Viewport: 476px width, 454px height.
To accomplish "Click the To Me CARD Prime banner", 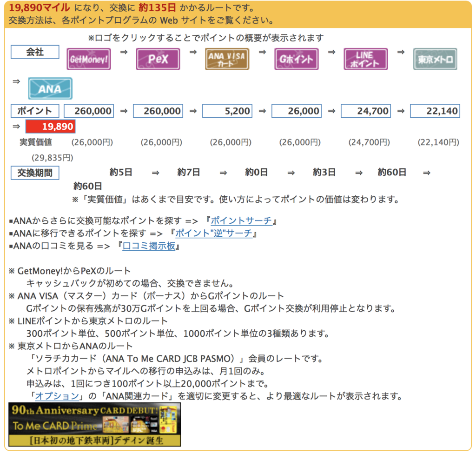I will click(95, 425).
